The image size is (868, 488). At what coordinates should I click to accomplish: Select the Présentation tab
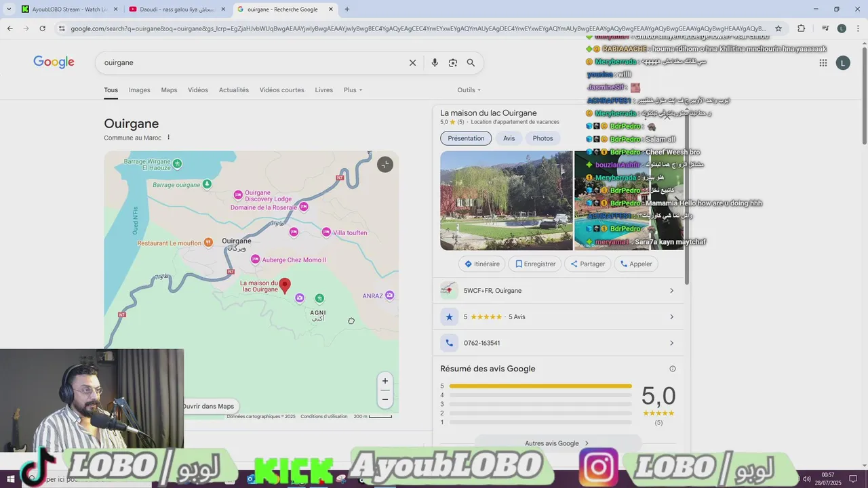coord(466,138)
